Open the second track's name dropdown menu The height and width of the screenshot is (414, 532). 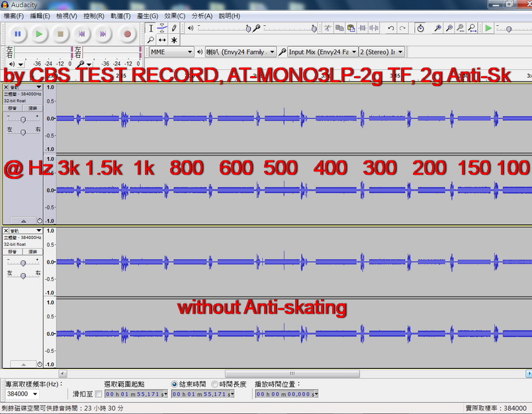[x=26, y=231]
